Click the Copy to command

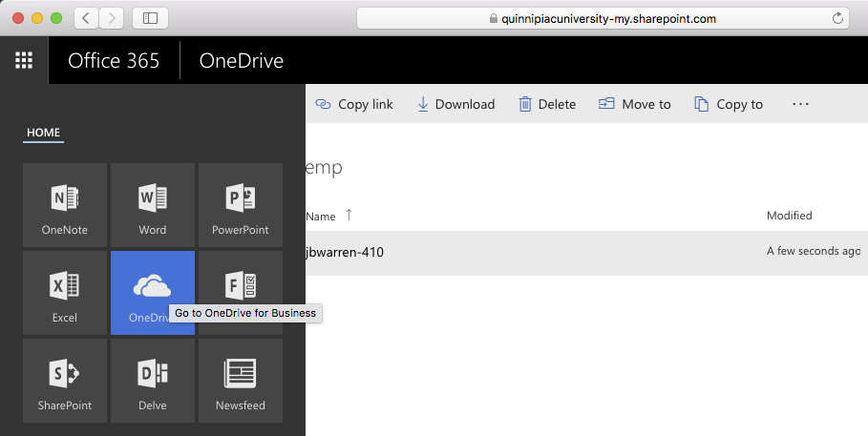tap(729, 104)
